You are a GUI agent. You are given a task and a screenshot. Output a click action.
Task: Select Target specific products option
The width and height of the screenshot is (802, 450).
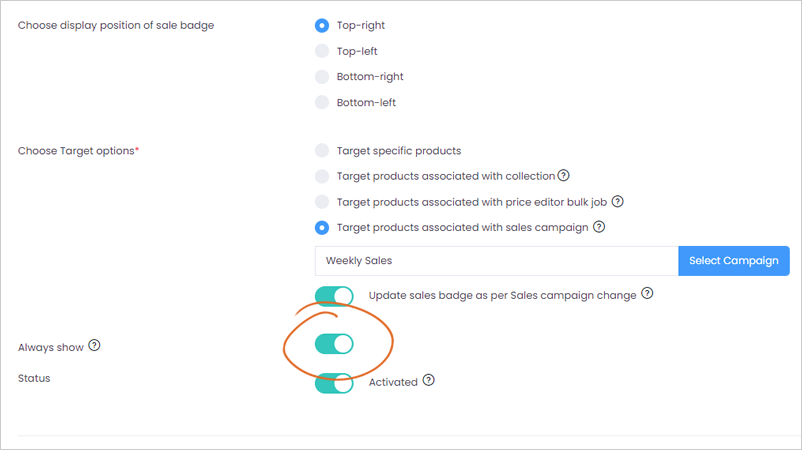pyautogui.click(x=322, y=150)
